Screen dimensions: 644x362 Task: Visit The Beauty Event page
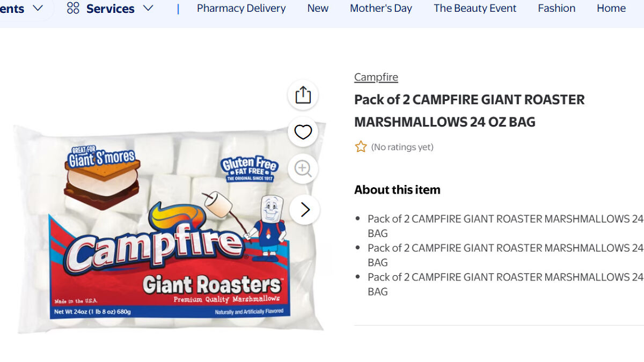coord(475,9)
